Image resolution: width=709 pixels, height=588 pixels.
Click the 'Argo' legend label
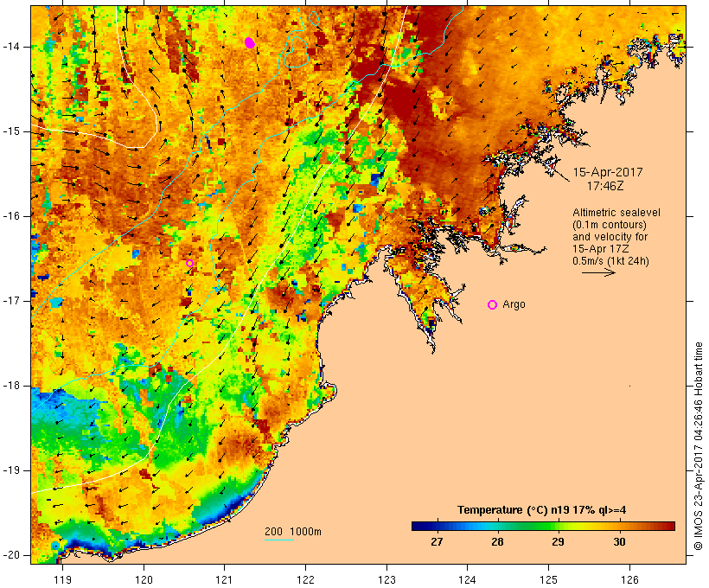pos(514,304)
